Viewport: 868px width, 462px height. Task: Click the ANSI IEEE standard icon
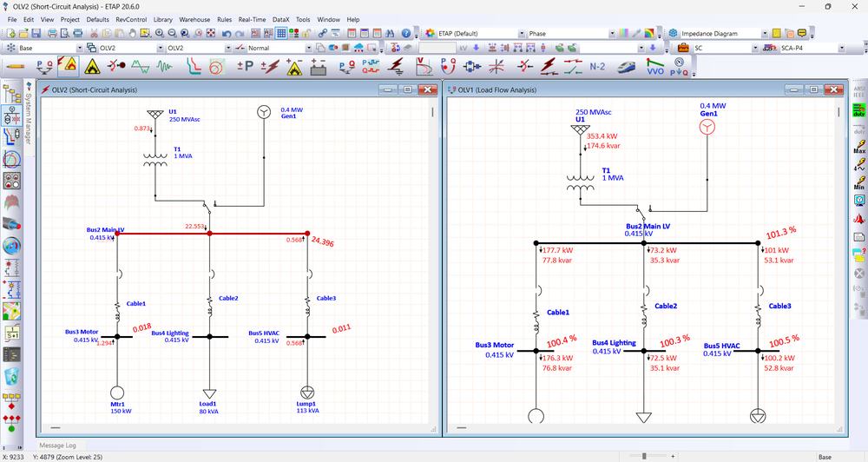click(859, 91)
